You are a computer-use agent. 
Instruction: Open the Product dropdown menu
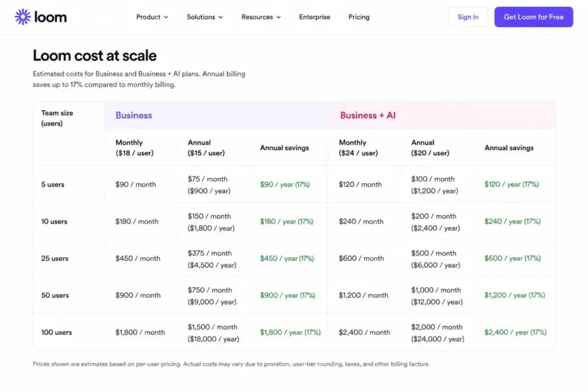pyautogui.click(x=152, y=17)
